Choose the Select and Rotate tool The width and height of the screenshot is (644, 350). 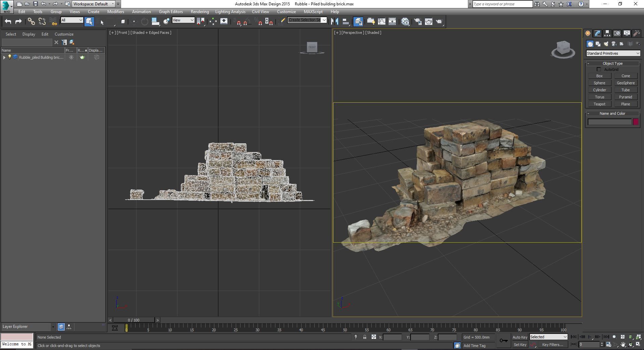145,21
